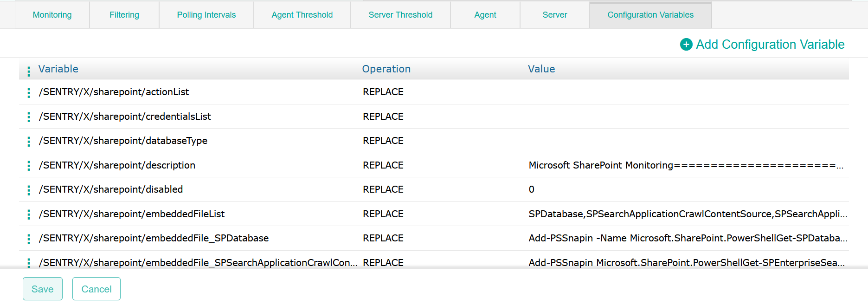Switch to the Monitoring tab
Image resolution: width=868 pixels, height=305 pixels.
tap(52, 15)
